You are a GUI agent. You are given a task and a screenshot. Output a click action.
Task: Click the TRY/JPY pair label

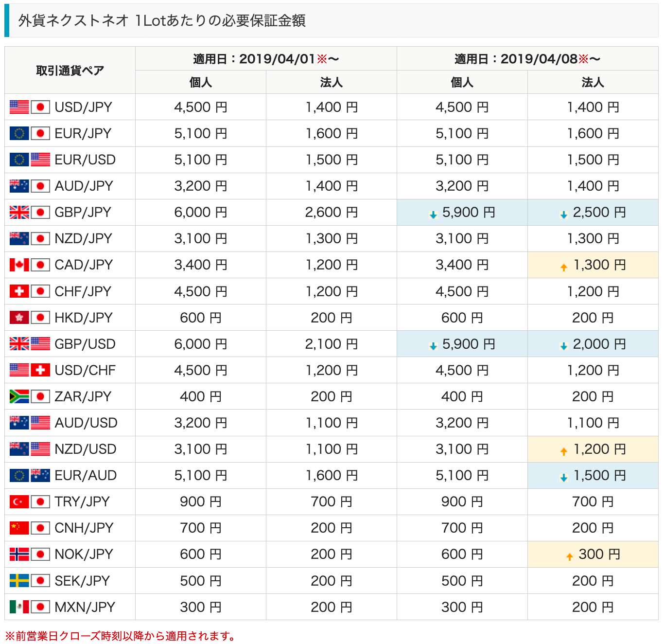coord(82,501)
